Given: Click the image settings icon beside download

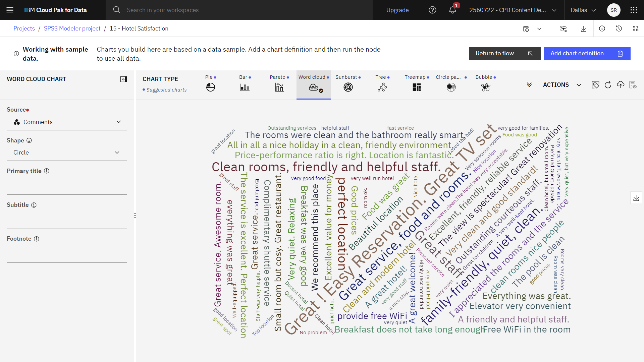Looking at the screenshot, I should click(x=563, y=29).
